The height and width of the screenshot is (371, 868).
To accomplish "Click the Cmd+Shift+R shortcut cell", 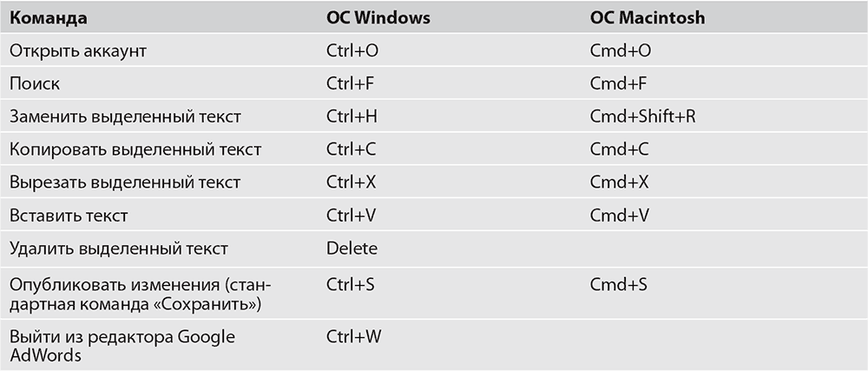I will [x=642, y=117].
